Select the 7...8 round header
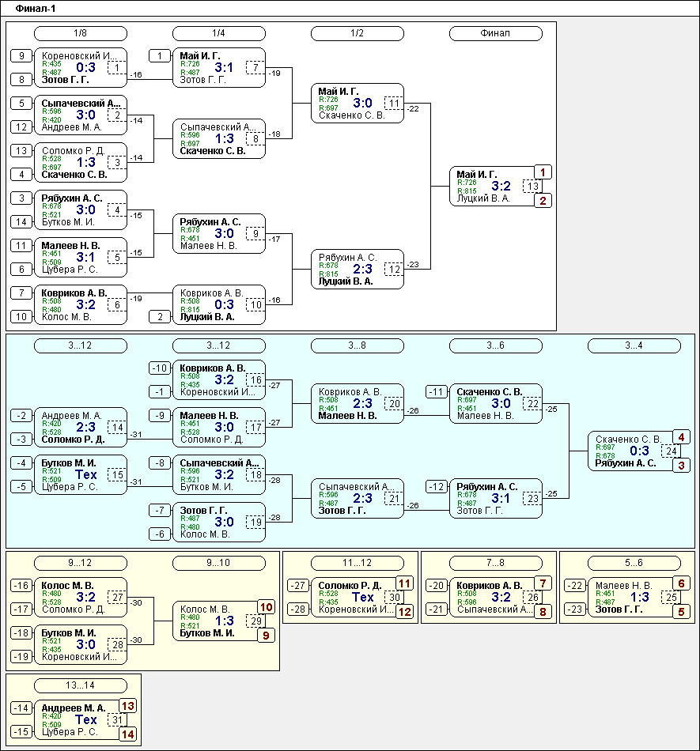Image resolution: width=700 pixels, height=751 pixels. click(496, 563)
